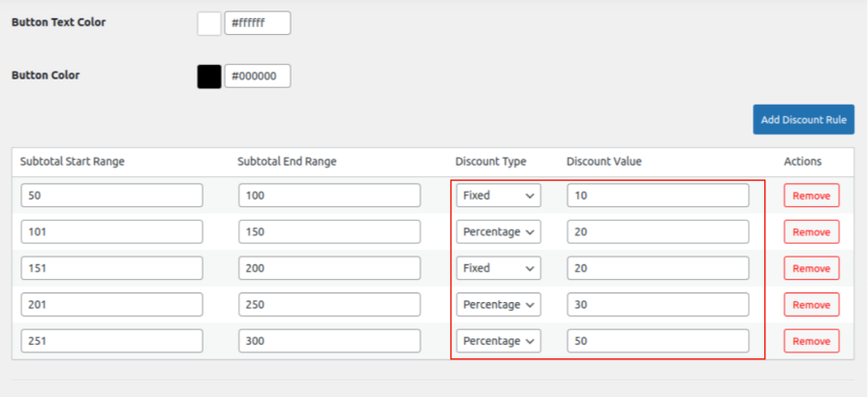Click Subtotal Start Range field containing 201
The width and height of the screenshot is (868, 397).
click(111, 305)
